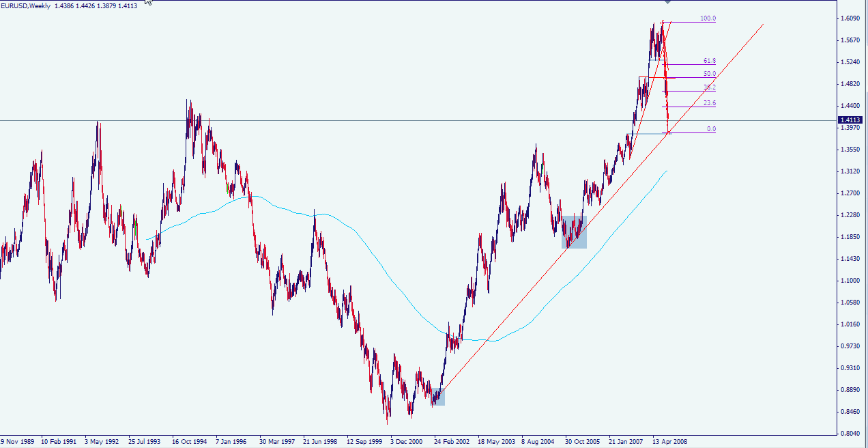The image size is (868, 448).
Task: Click the 3 Dec 2000 date label
Action: click(x=408, y=442)
